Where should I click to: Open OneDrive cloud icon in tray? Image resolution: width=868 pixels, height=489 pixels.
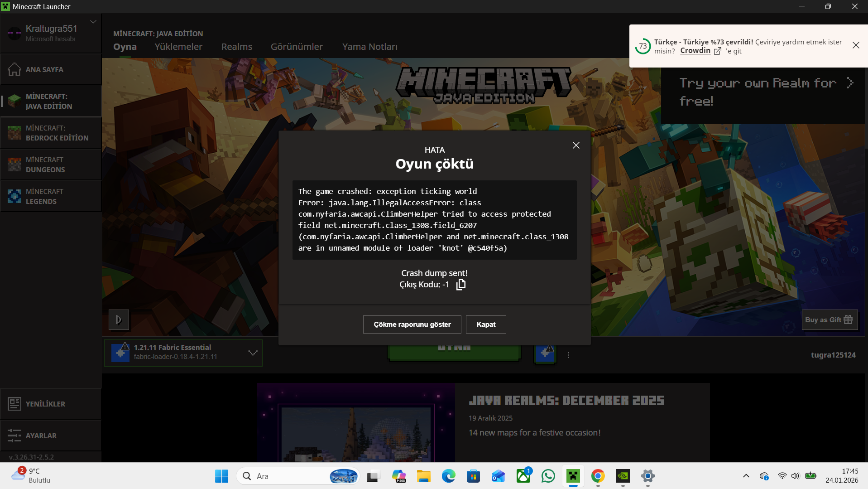pyautogui.click(x=764, y=476)
